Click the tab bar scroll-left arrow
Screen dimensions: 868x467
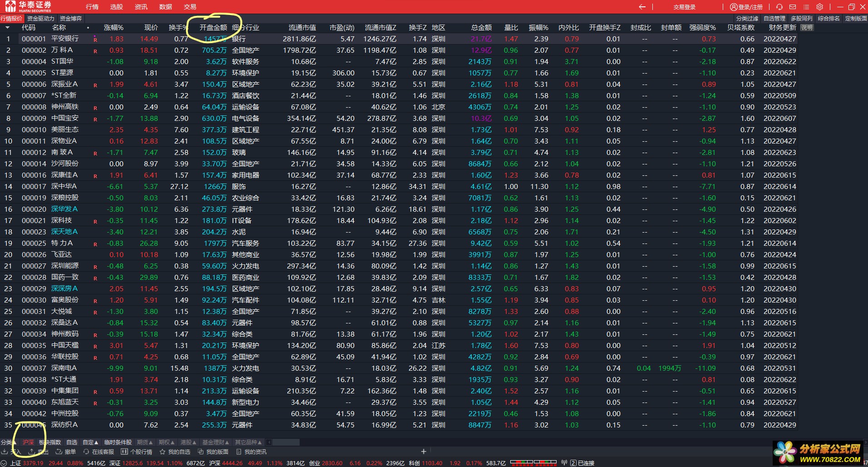coord(269,442)
